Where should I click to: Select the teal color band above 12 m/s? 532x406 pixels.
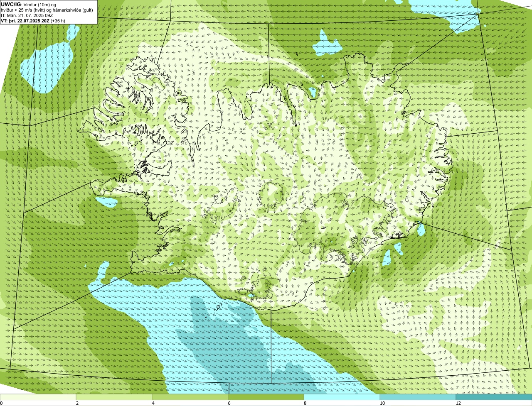(x=494, y=397)
